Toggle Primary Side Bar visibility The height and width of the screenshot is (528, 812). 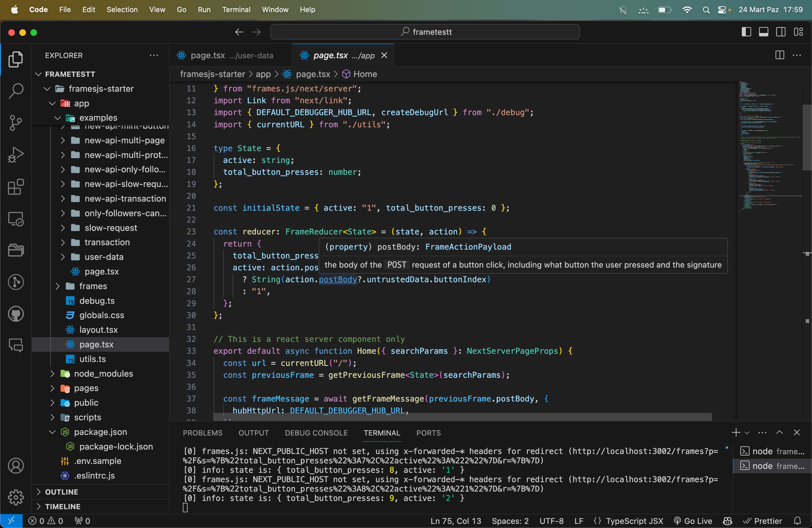pos(746,32)
